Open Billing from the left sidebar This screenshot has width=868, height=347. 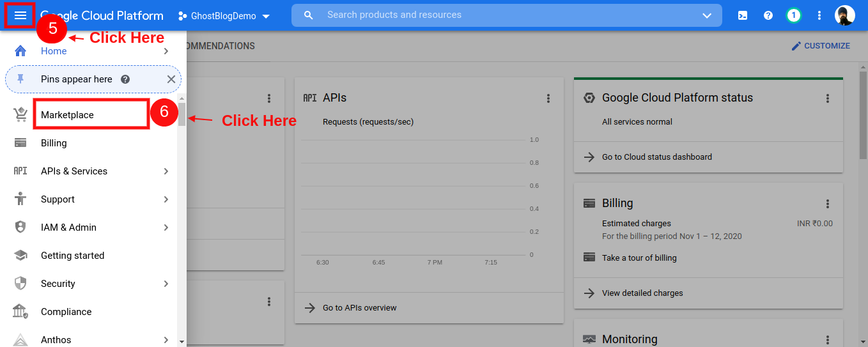(x=54, y=143)
